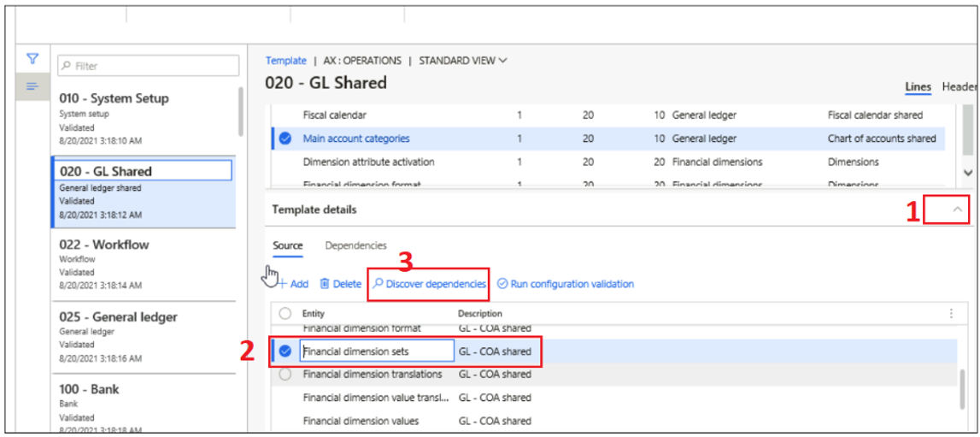Select the Fiscal calendar row
Image resolution: width=980 pixels, height=437 pixels.
pyautogui.click(x=608, y=115)
